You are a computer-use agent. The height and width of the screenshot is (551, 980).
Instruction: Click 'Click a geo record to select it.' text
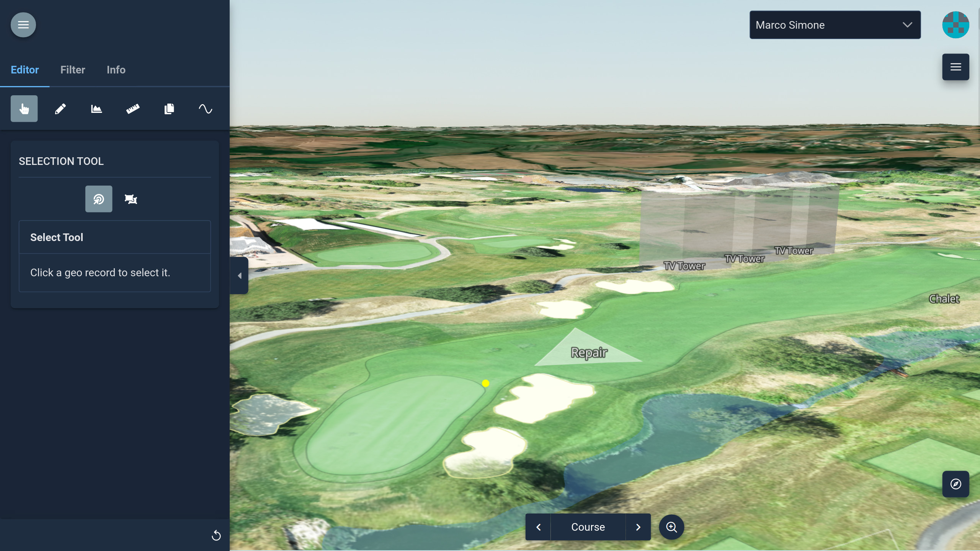100,272
